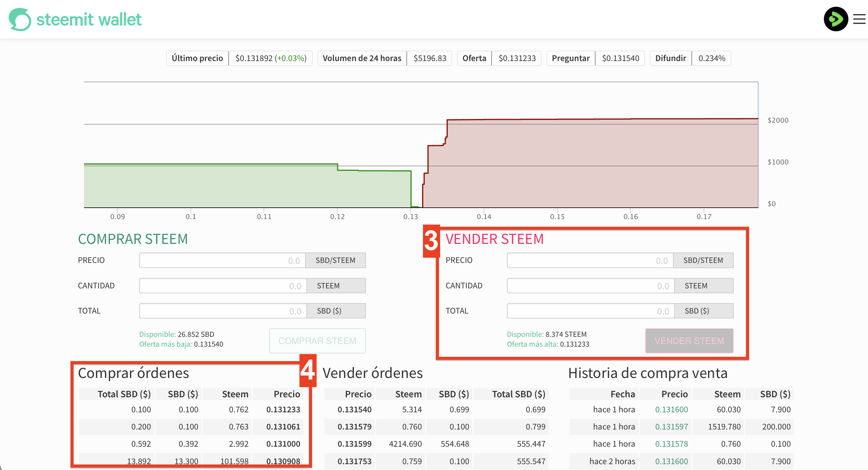Click trade history price 0.131597
868x470 pixels.
point(672,426)
